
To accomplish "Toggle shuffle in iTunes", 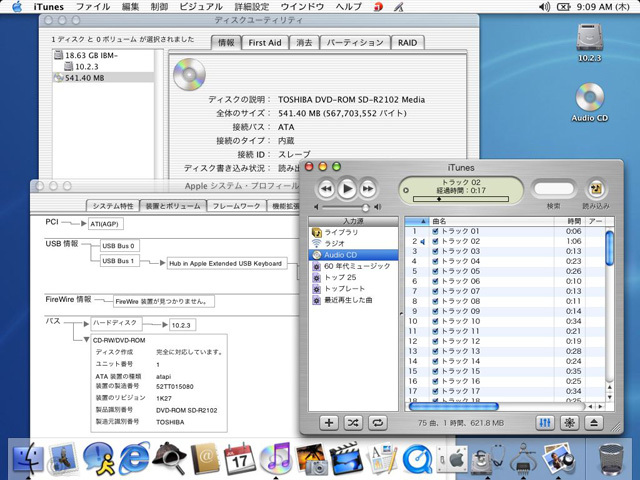I will (353, 423).
